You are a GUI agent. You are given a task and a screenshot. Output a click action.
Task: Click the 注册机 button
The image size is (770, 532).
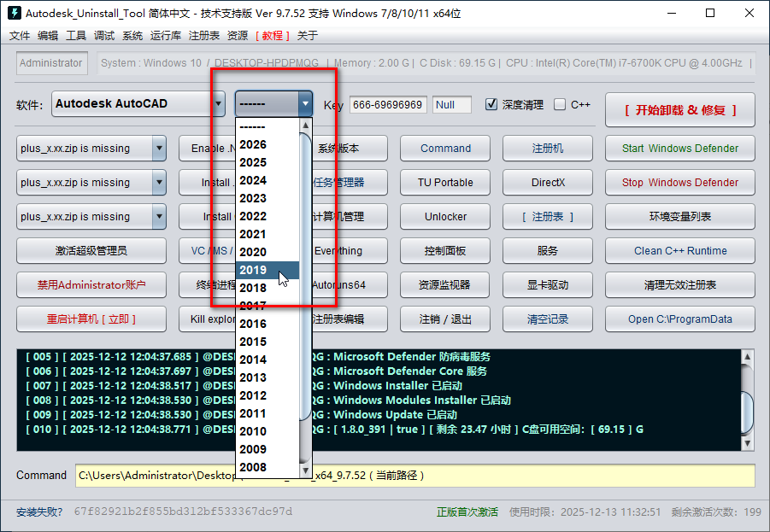548,149
